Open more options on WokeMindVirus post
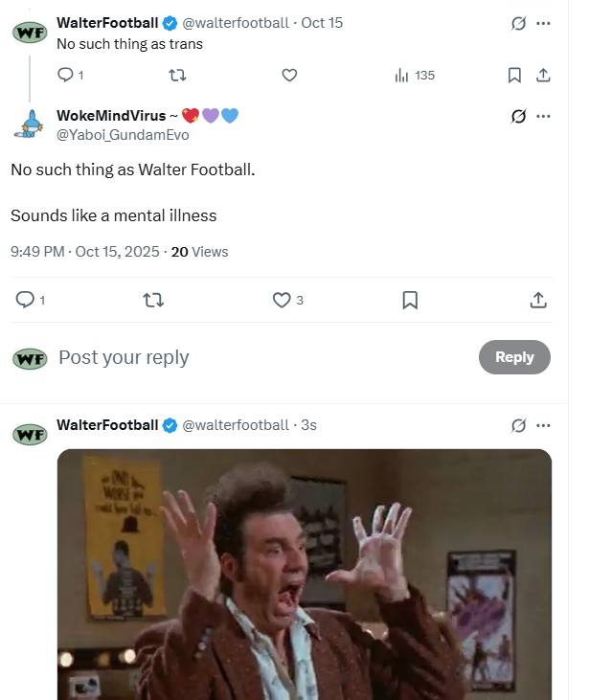 [544, 116]
